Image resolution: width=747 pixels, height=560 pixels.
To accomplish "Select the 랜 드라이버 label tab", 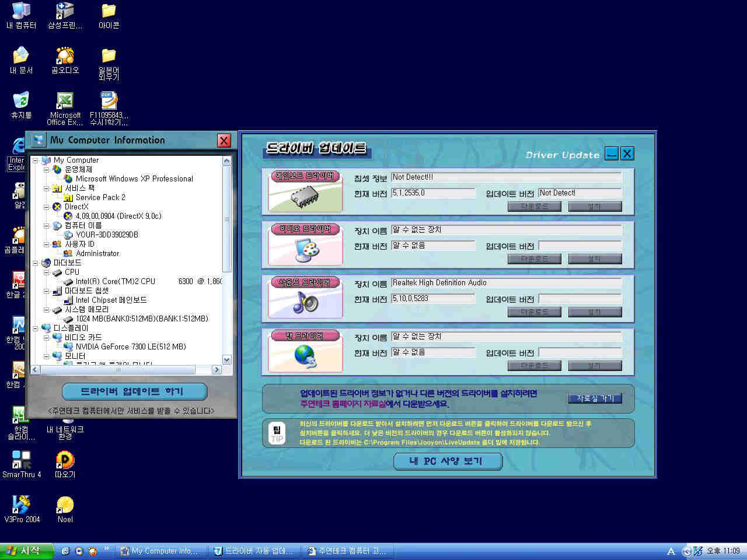I will pos(305,335).
